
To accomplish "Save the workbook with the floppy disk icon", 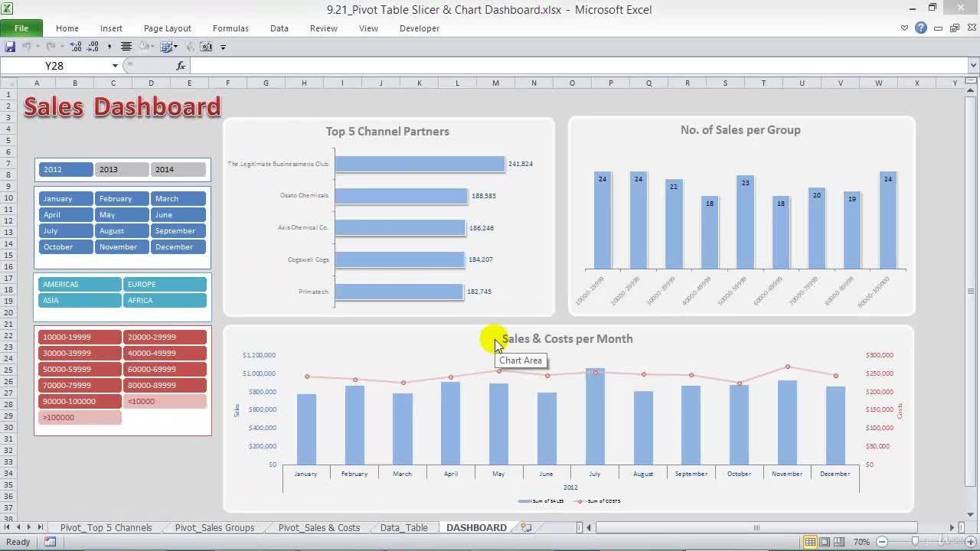I will [10, 47].
